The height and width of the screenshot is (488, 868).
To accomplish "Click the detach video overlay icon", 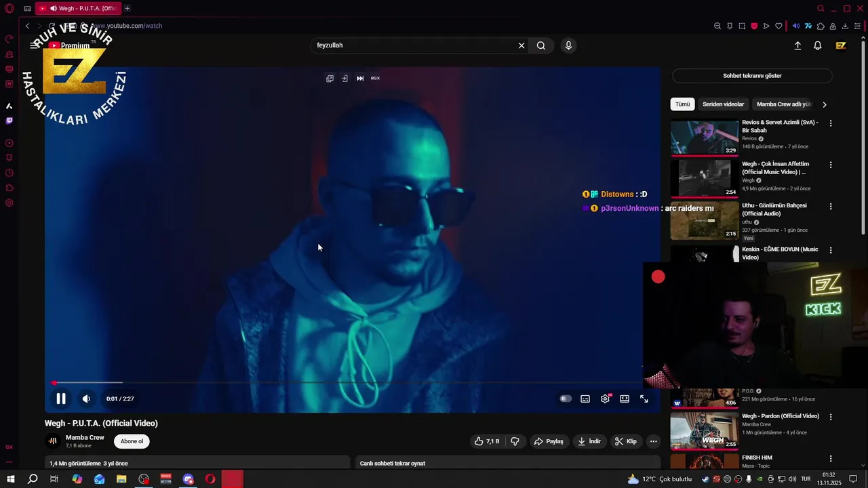I will [x=344, y=78].
